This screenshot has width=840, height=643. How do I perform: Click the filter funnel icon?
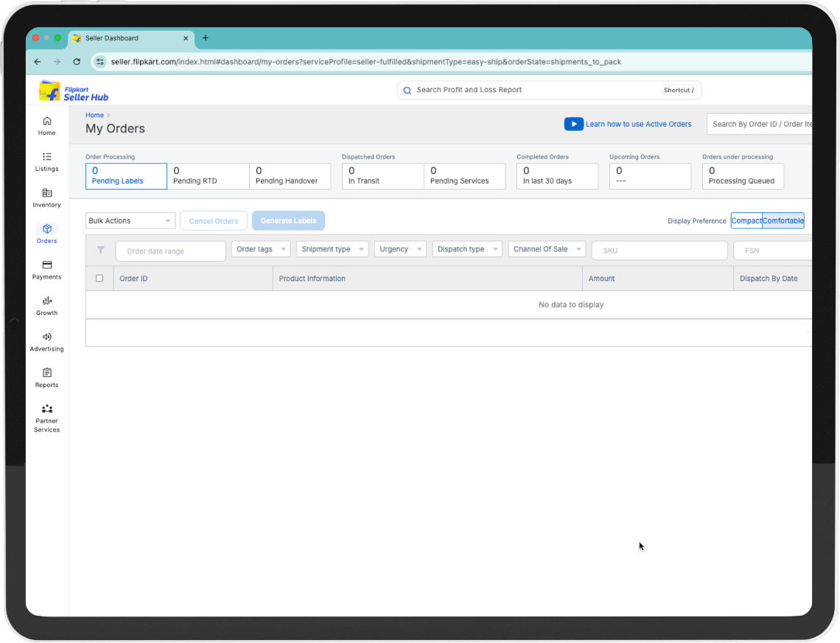point(101,251)
